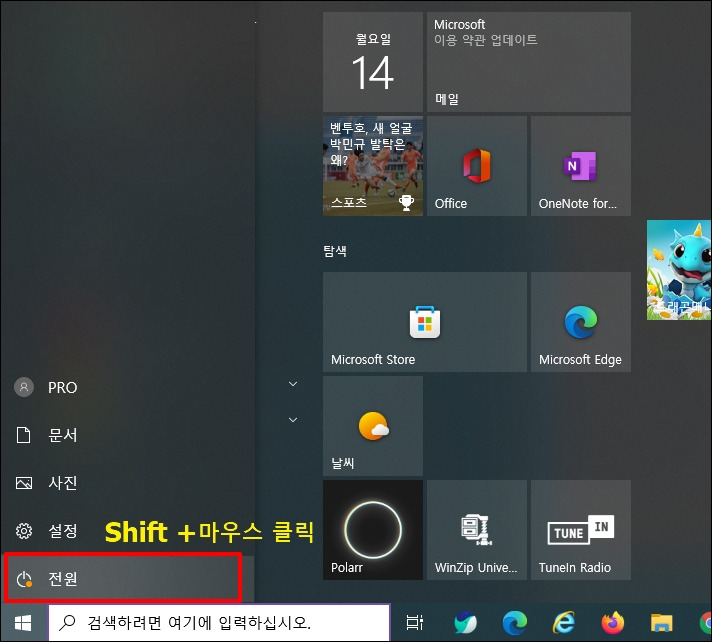712x642 pixels.
Task: Open the 스포츠 news tile
Action: [x=373, y=166]
